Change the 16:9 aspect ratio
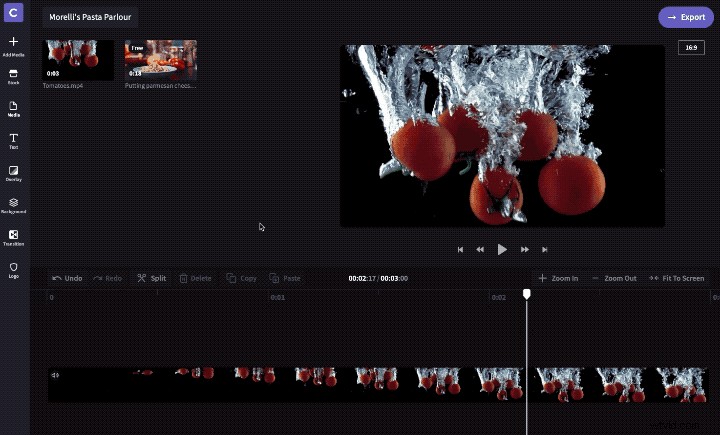 tap(691, 47)
